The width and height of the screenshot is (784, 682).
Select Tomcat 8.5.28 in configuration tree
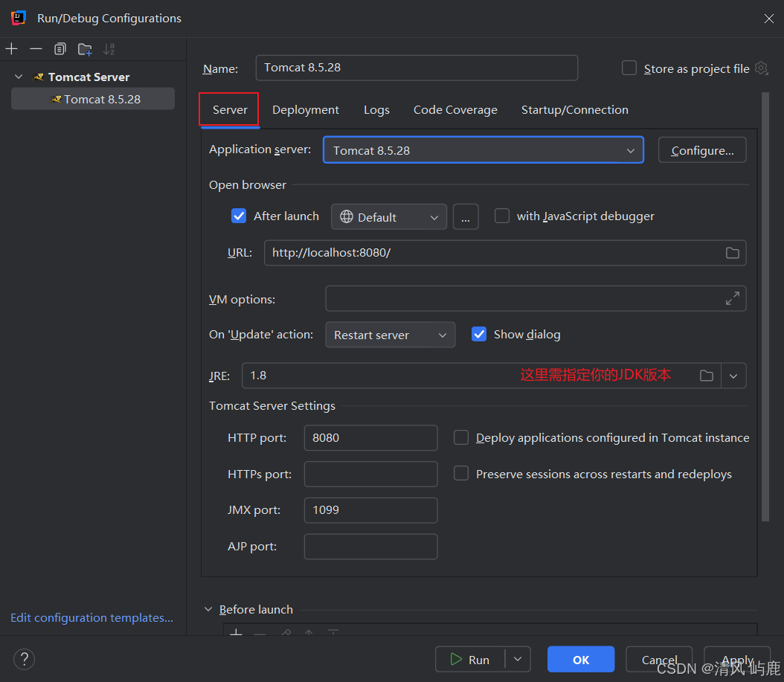click(x=93, y=99)
